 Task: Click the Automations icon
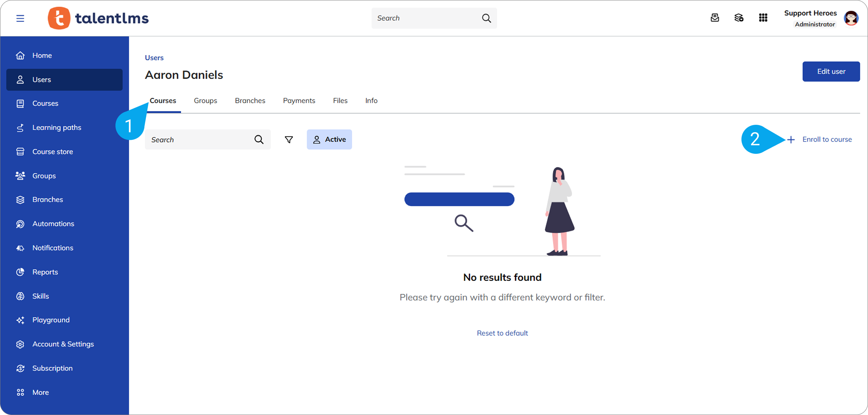coord(20,224)
